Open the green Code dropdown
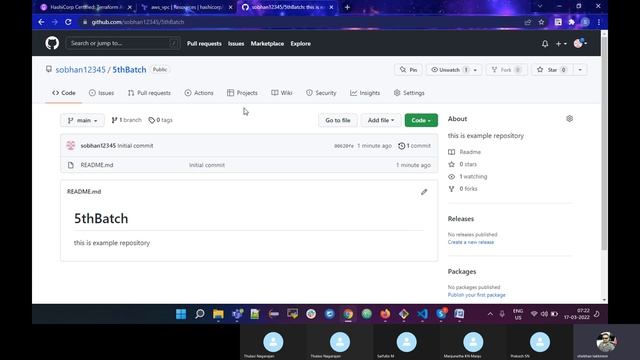This screenshot has height=360, width=640. pyautogui.click(x=421, y=120)
